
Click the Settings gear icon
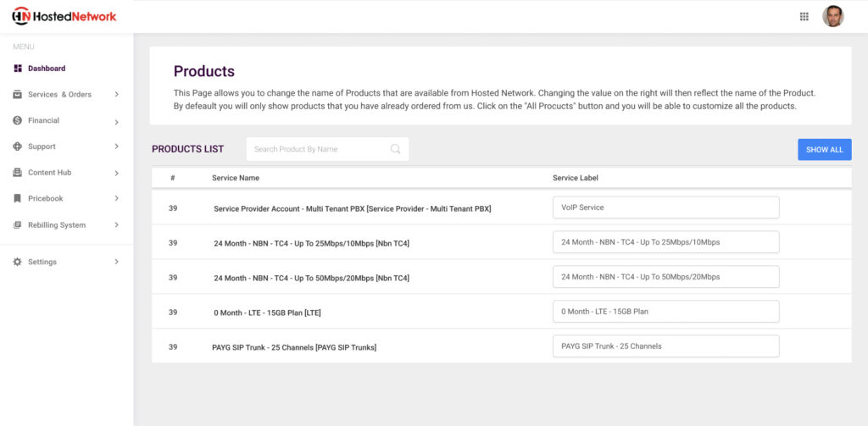tap(18, 262)
